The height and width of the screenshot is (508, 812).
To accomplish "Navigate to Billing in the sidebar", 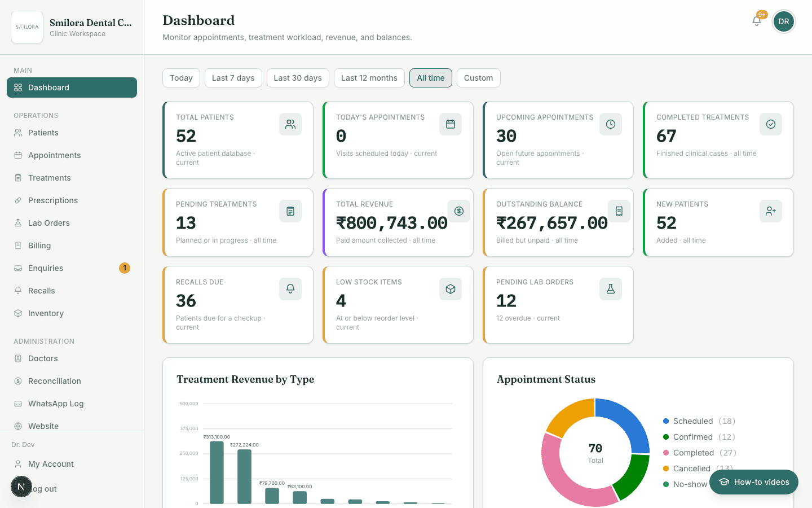I will pyautogui.click(x=72, y=246).
